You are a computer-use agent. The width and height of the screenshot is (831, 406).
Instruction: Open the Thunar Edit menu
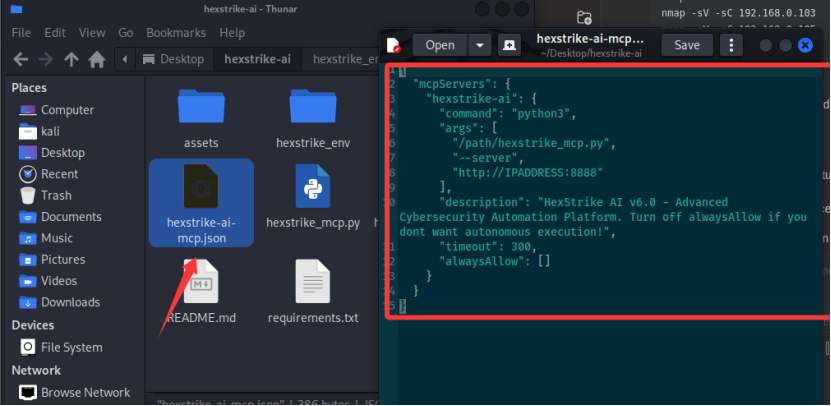tap(55, 33)
